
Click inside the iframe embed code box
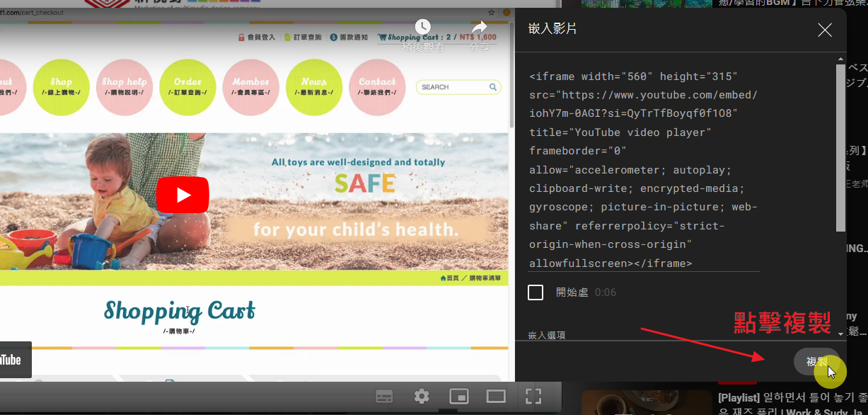[644, 169]
